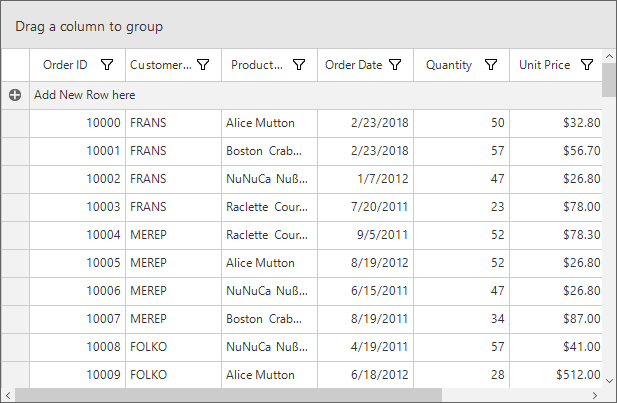617x403 pixels.
Task: Select FRANS cell in row 10000
Action: (x=174, y=123)
